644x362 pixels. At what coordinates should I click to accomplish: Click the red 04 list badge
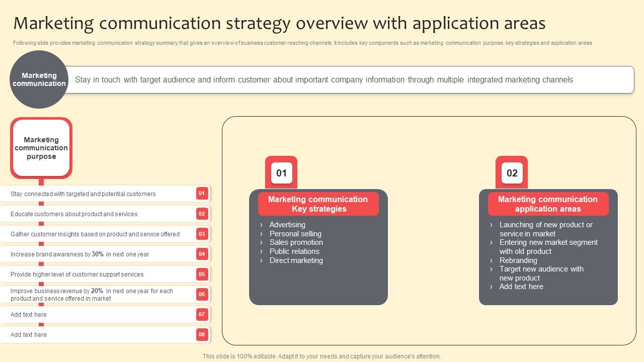(202, 254)
